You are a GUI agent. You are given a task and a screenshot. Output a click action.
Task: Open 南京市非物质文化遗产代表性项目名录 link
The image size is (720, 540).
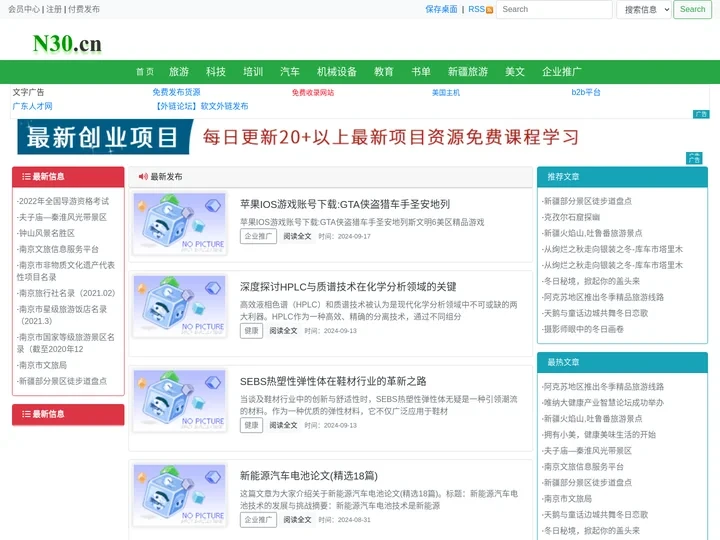point(66,271)
